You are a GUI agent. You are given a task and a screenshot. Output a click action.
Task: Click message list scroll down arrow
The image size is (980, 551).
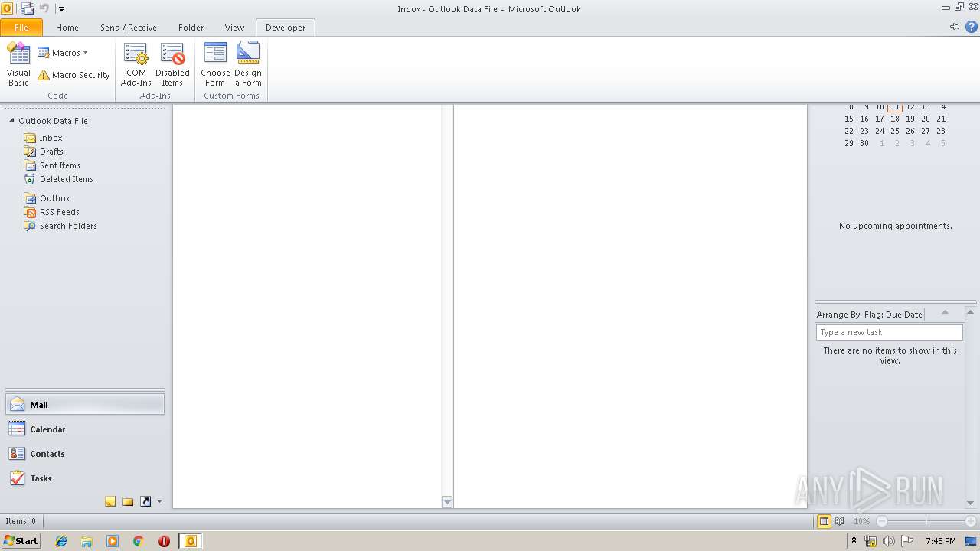tap(447, 502)
